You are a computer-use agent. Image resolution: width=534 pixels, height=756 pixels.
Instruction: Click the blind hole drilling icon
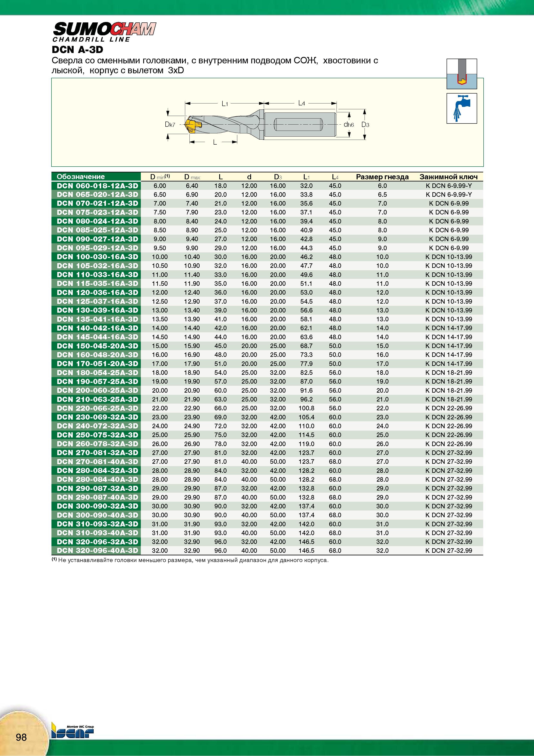462,74
